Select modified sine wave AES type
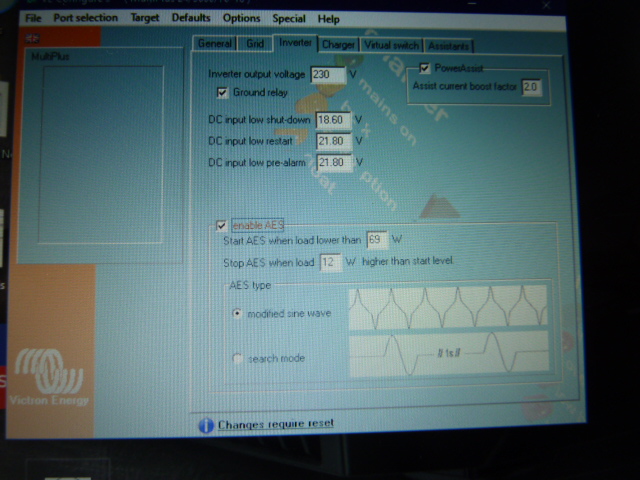Viewport: 640px width, 480px height. coord(237,313)
